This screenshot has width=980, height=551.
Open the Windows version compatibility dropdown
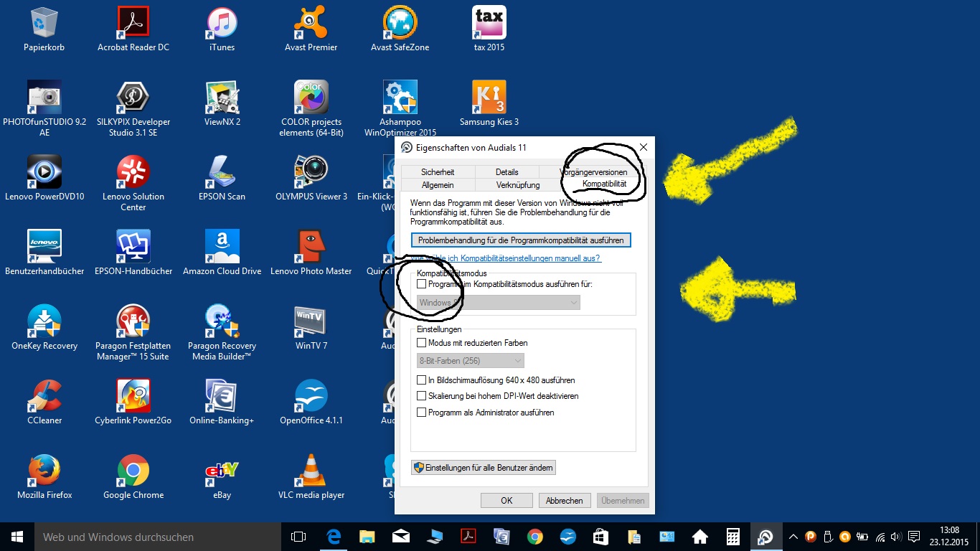coord(499,303)
